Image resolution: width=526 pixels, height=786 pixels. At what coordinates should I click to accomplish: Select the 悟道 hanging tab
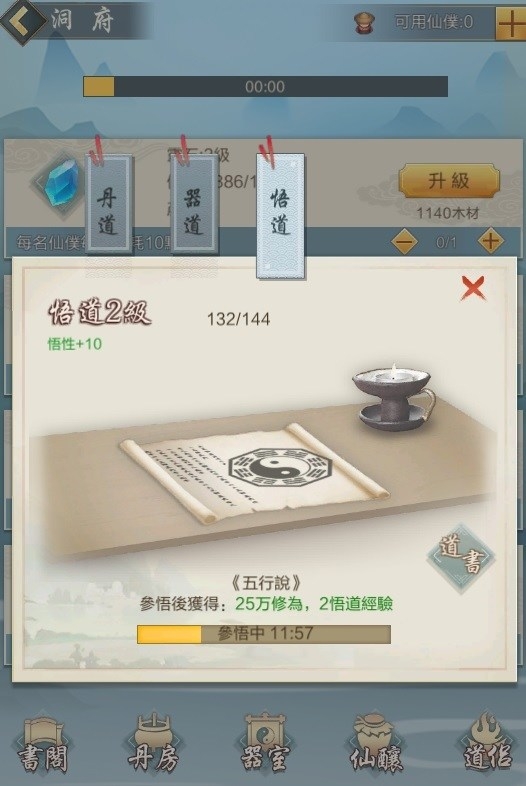point(280,216)
